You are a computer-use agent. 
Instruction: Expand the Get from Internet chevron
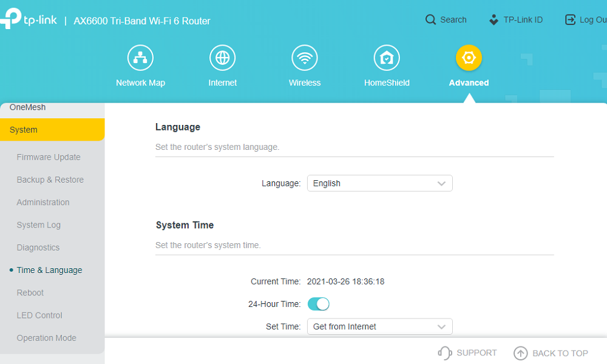point(441,327)
